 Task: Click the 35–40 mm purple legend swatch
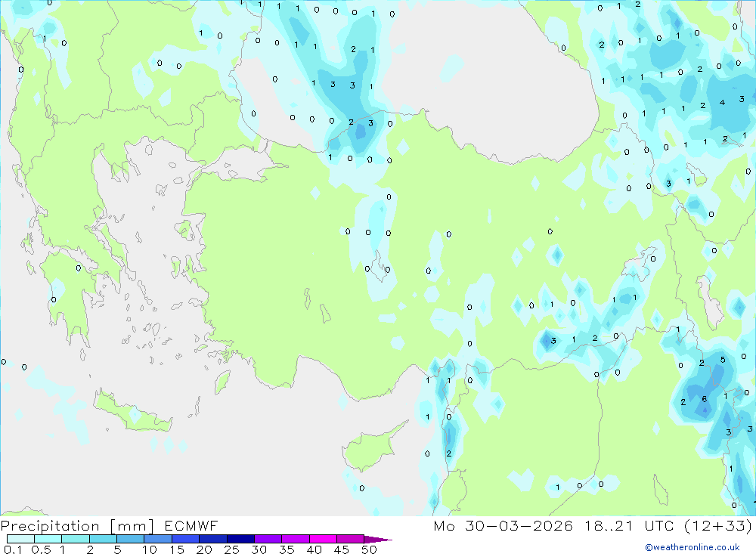(295, 539)
